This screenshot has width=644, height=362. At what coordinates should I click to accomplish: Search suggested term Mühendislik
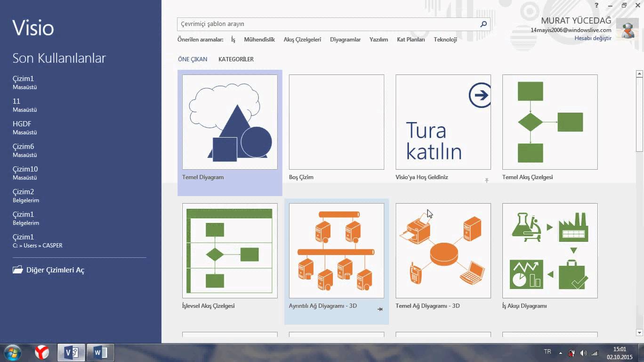pyautogui.click(x=259, y=40)
